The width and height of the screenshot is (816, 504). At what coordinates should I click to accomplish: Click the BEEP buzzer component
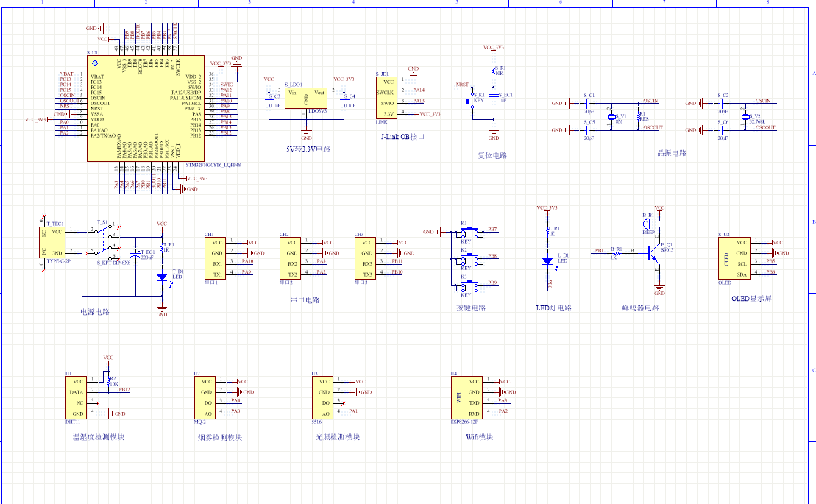(x=650, y=223)
